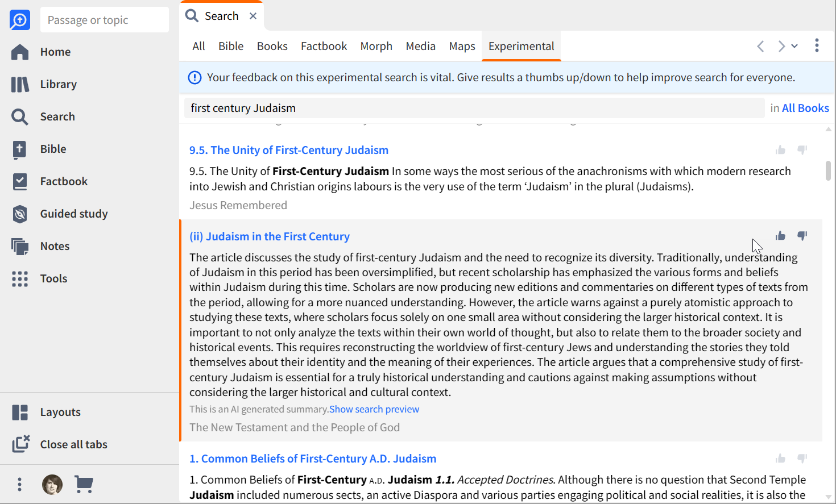Open (ii) Judaism in the First Century link

[x=270, y=236]
